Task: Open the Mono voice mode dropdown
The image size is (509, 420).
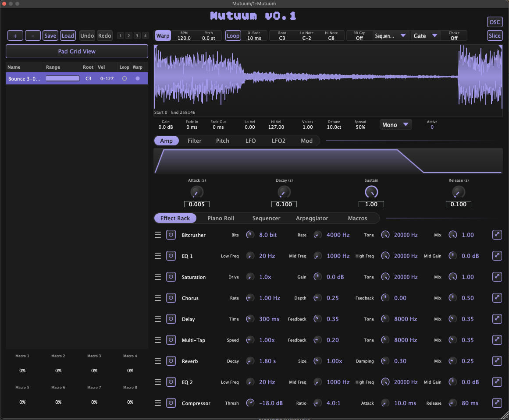Action: [395, 124]
